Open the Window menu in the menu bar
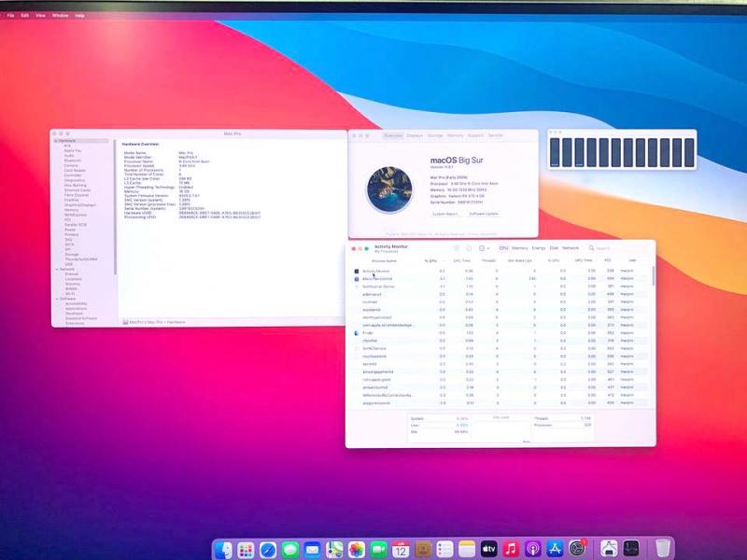747x560 pixels. click(x=60, y=15)
